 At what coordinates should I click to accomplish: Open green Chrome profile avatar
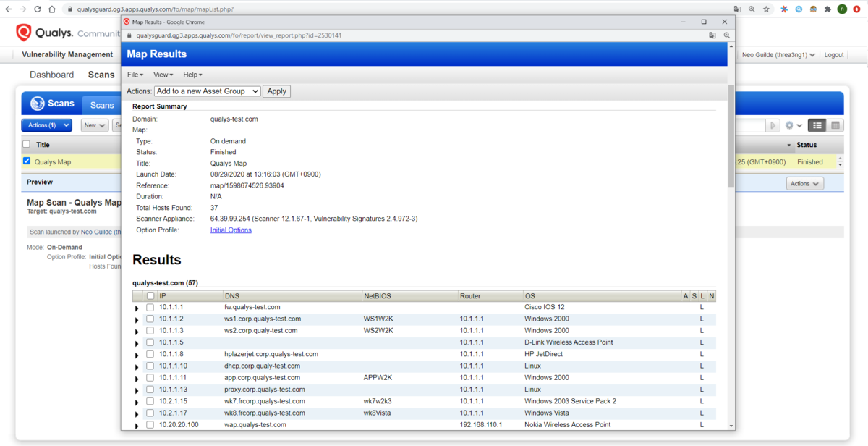842,9
